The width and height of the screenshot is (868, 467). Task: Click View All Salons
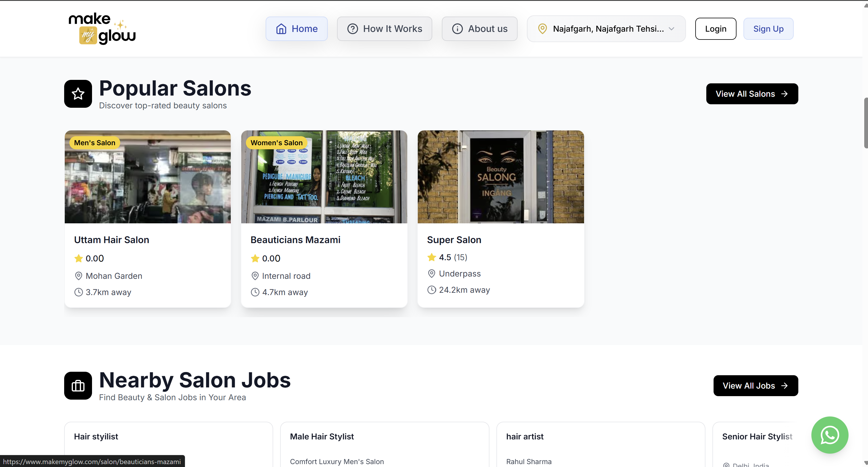click(x=752, y=94)
